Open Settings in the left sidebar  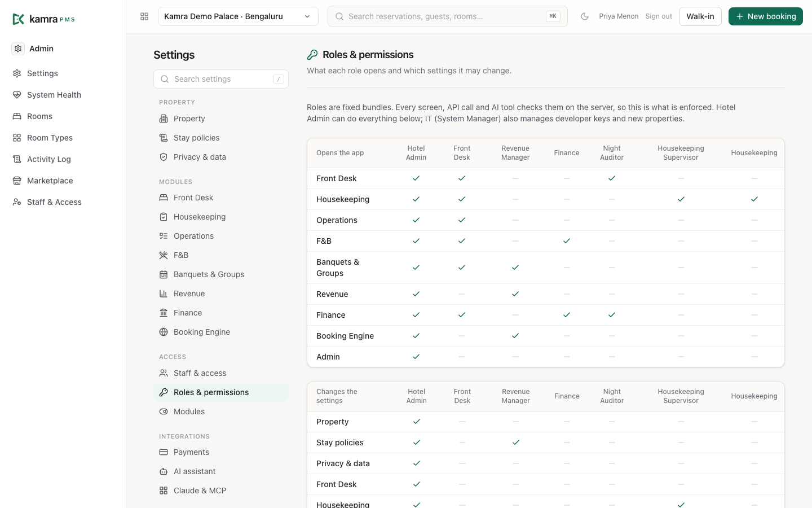coord(63,73)
